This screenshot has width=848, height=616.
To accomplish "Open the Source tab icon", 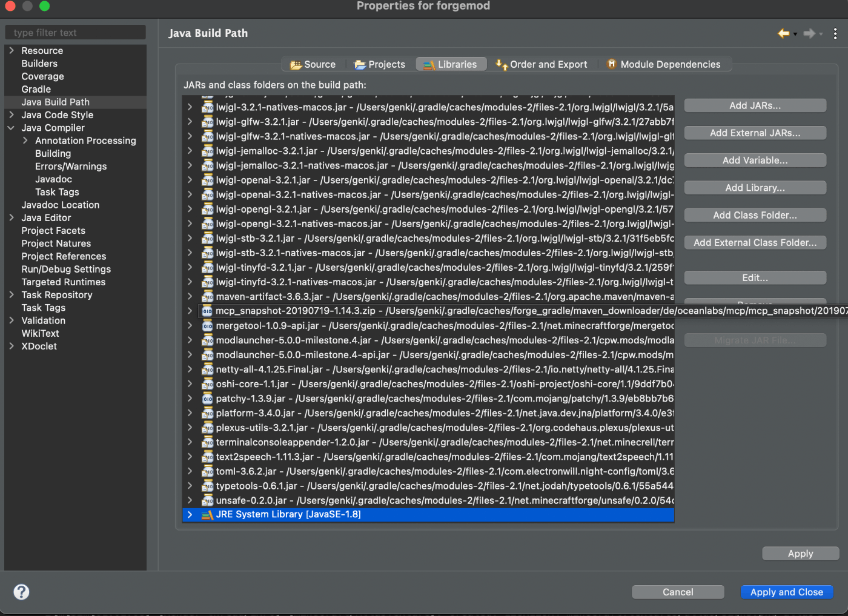I will pos(296,64).
